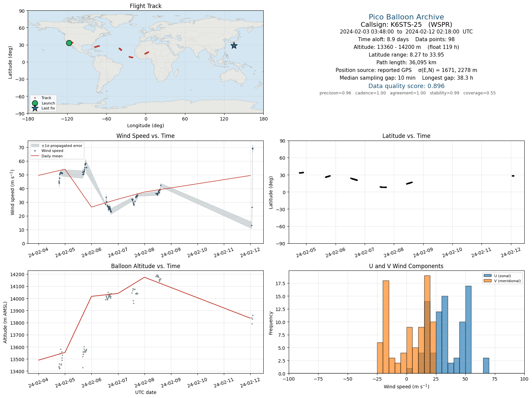Click the "Longitude (deg)" axis label
This screenshot has width=532, height=398.
(x=146, y=126)
